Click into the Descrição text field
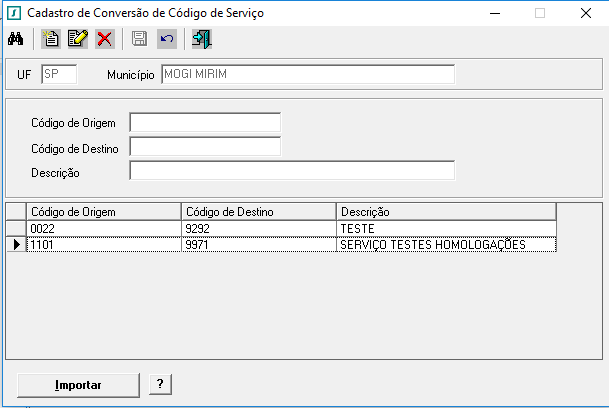Image resolution: width=611 pixels, height=408 pixels. pos(292,171)
